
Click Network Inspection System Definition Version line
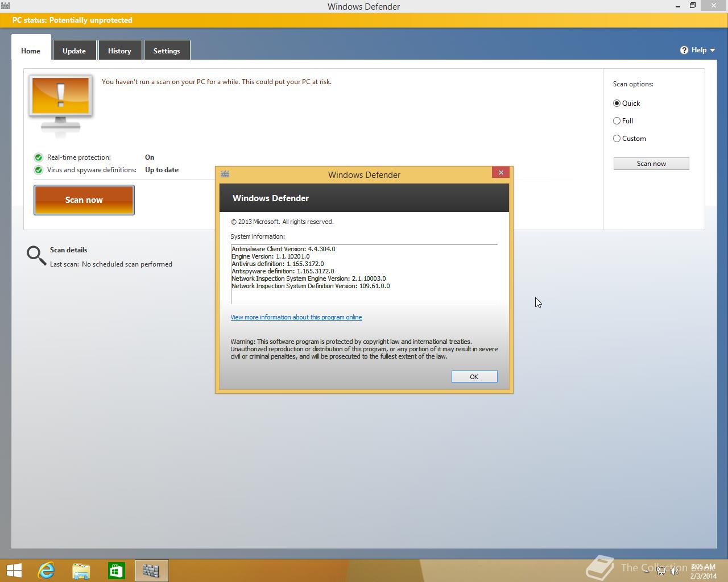point(311,286)
